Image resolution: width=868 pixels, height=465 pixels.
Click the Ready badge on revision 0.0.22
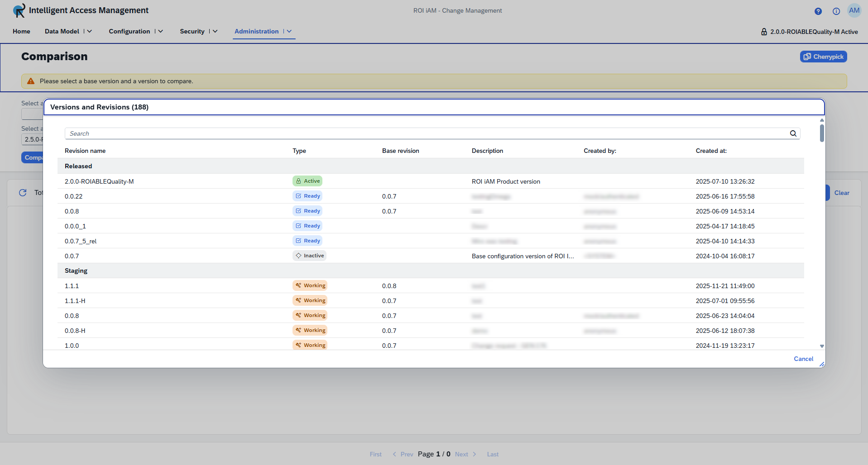[307, 196]
